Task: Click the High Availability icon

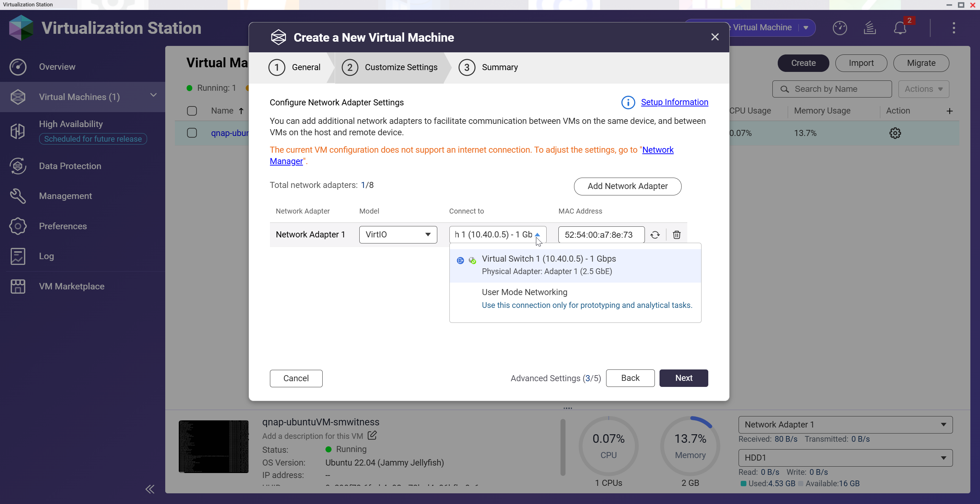Action: click(x=18, y=131)
